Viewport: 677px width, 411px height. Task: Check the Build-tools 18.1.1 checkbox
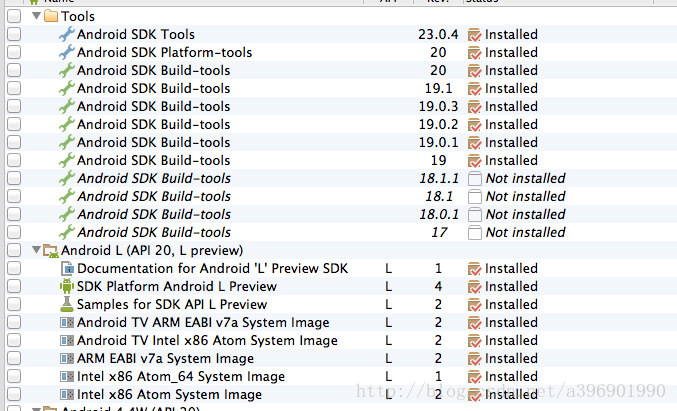pyautogui.click(x=14, y=178)
